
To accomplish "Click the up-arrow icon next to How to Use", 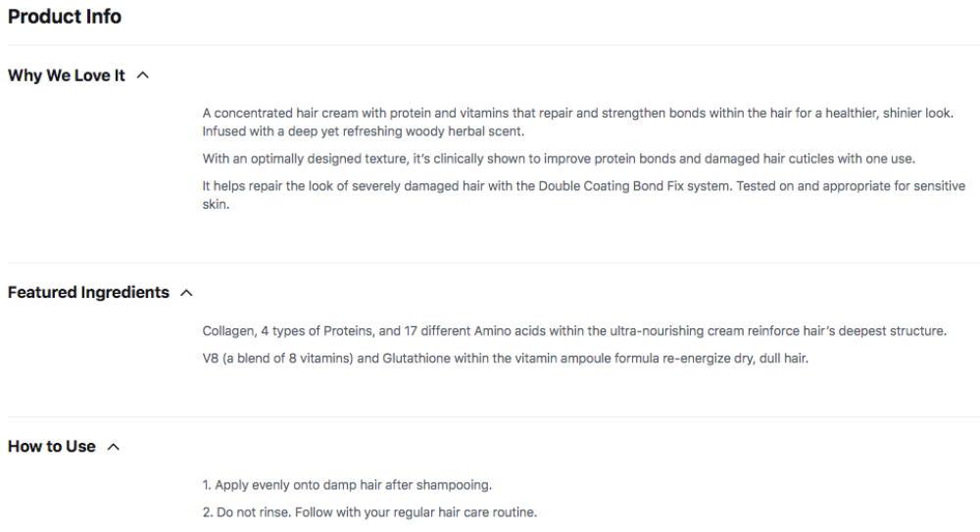I will point(113,447).
